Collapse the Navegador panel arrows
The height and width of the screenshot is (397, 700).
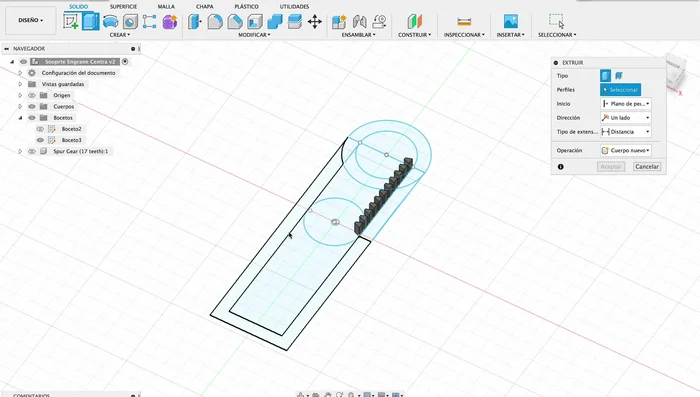pos(6,49)
